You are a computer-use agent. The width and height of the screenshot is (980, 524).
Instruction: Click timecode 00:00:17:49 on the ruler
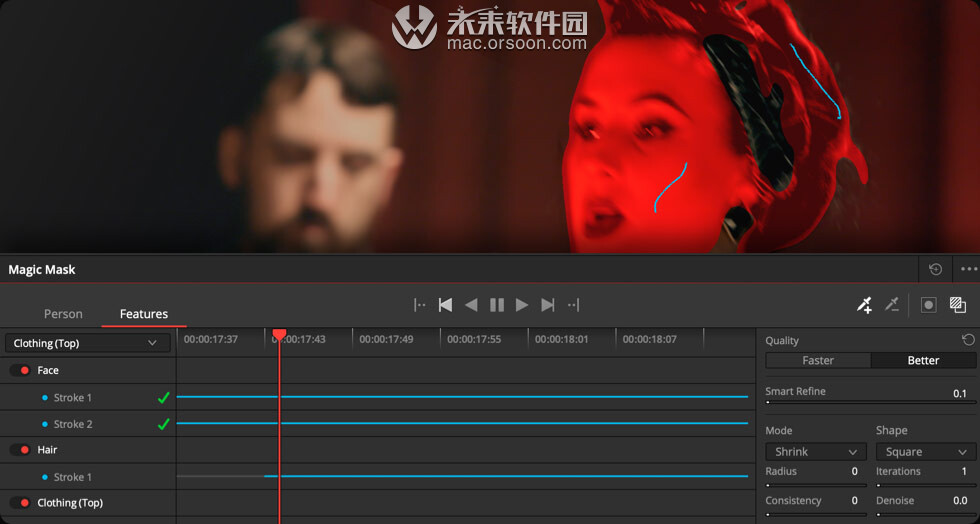(x=386, y=340)
